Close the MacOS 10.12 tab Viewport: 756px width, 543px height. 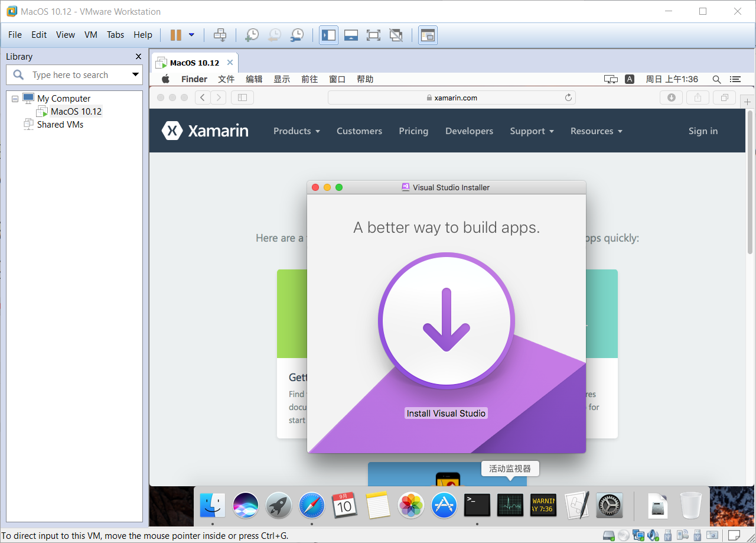pos(230,63)
